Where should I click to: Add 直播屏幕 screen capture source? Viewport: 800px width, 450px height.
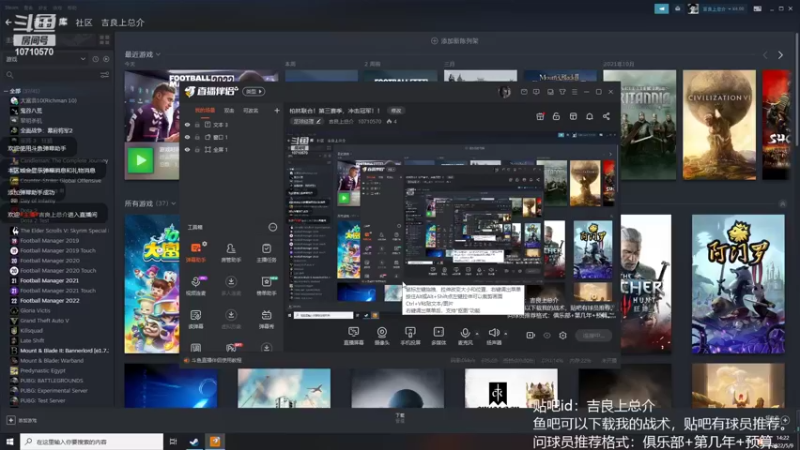(353, 336)
